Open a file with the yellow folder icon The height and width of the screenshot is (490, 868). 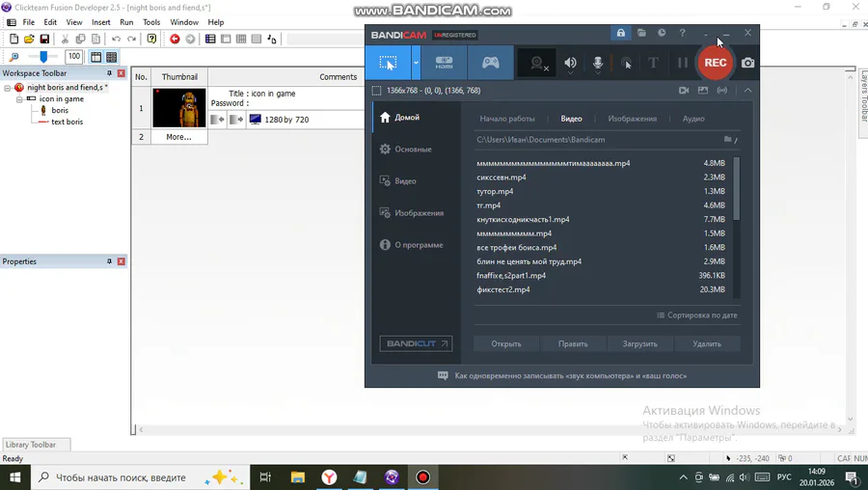click(x=29, y=39)
